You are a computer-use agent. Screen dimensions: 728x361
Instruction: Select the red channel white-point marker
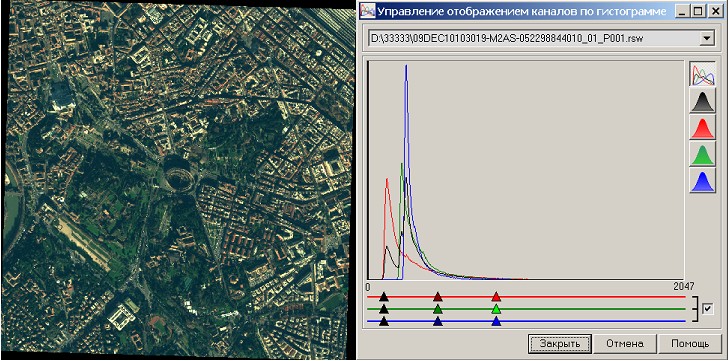[x=496, y=297]
